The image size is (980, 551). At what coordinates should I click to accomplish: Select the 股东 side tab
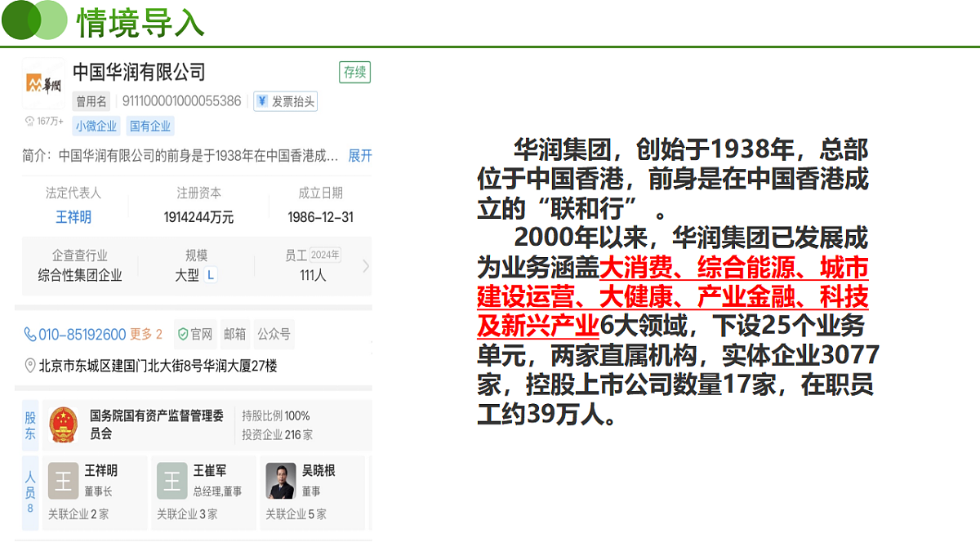(30, 425)
